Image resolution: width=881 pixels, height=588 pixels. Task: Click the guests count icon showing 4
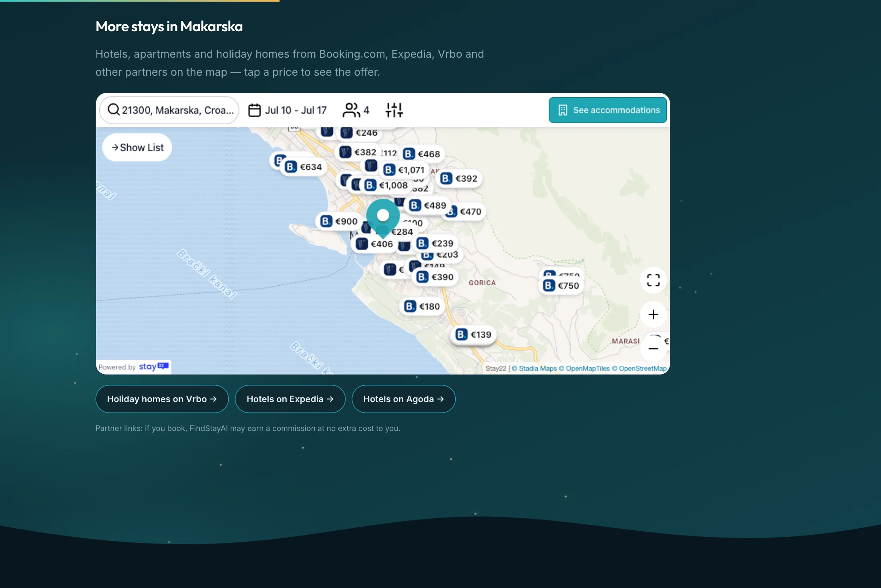(356, 110)
